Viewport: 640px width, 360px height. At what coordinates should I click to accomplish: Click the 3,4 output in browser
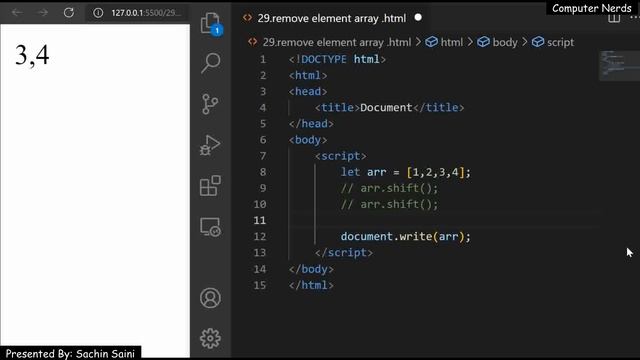pyautogui.click(x=32, y=55)
